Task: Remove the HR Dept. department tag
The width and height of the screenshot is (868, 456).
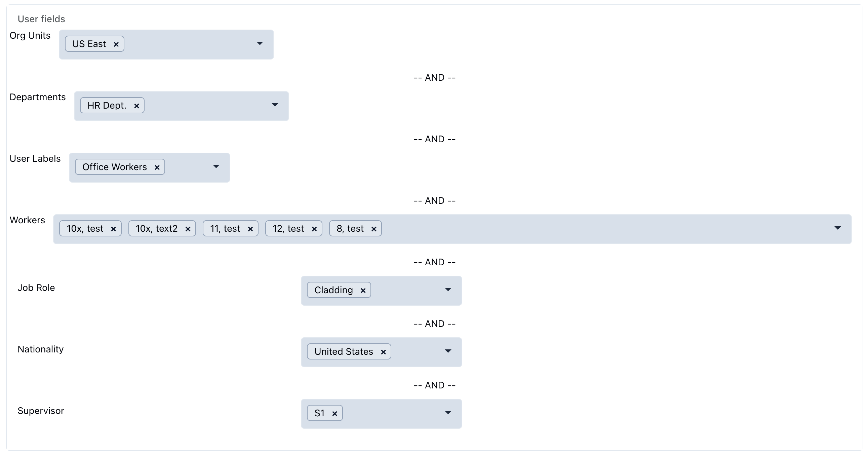Action: click(136, 106)
